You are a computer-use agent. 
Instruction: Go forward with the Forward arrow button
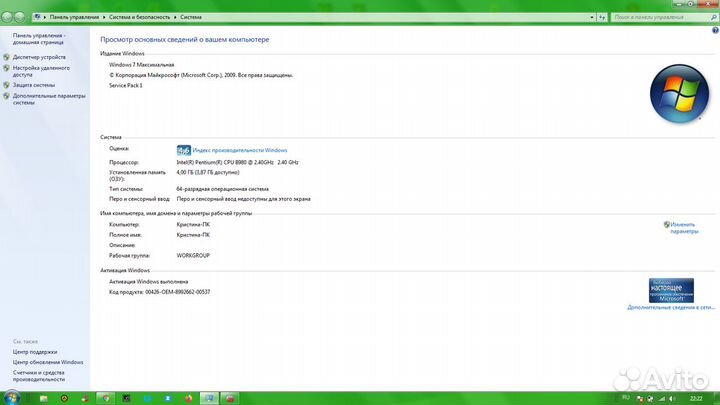point(19,17)
